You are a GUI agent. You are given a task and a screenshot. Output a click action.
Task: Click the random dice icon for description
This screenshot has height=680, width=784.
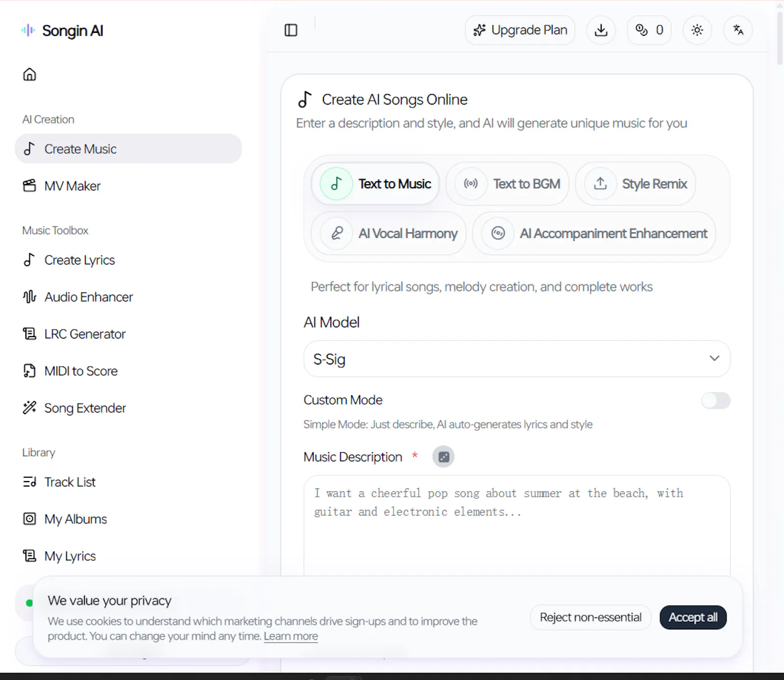tap(443, 457)
